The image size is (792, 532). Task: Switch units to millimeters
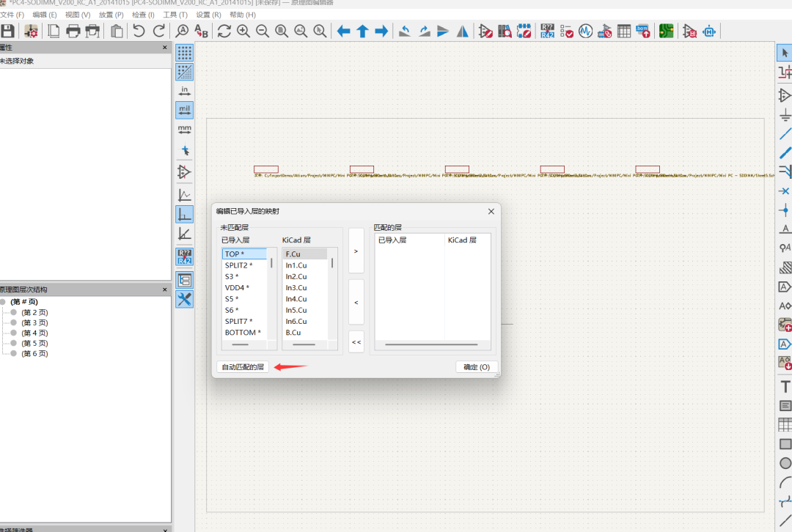click(x=184, y=129)
